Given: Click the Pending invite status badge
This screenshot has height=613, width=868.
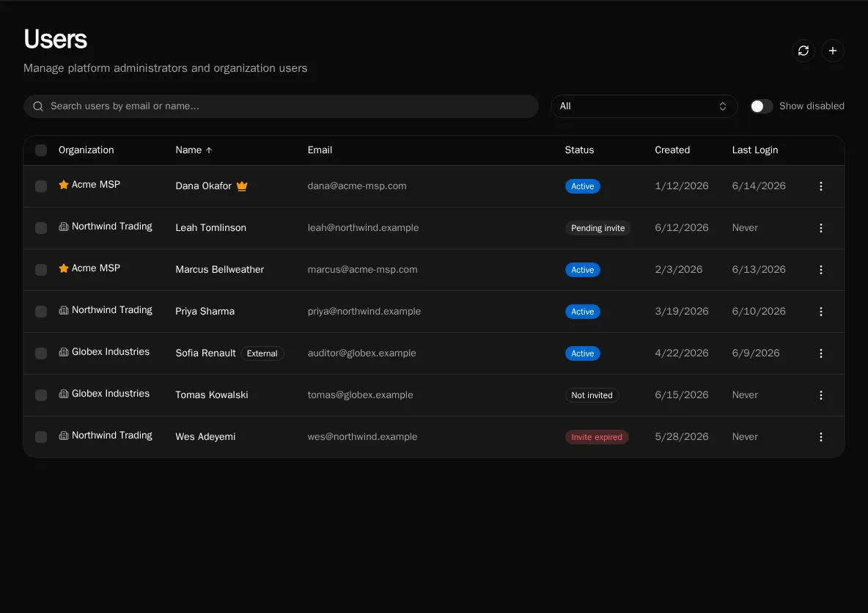Looking at the screenshot, I should click(598, 228).
